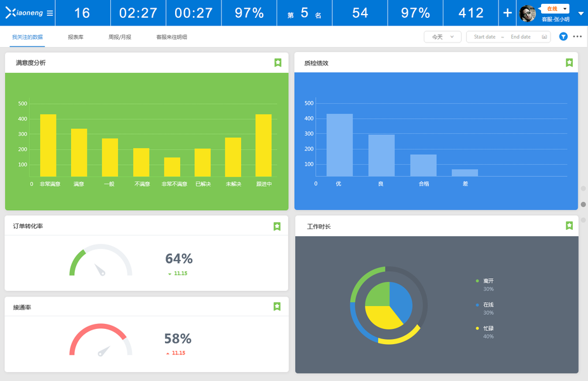Switch to 报表库 tab
The height and width of the screenshot is (381, 588).
(x=75, y=37)
